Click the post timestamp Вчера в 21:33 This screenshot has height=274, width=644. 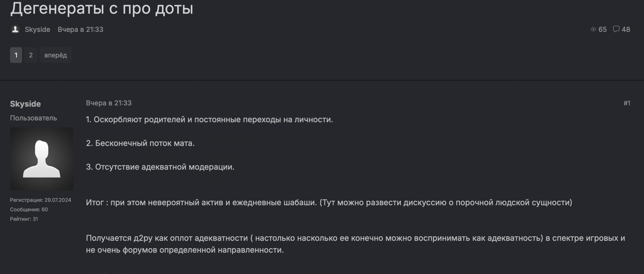coord(109,103)
